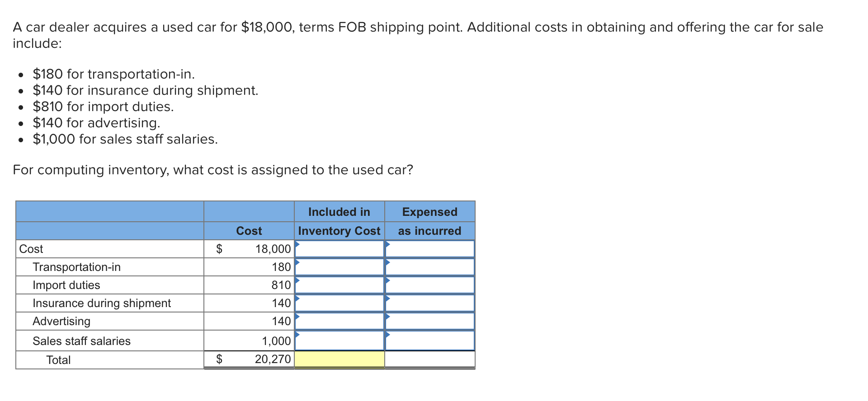Open the expensed dropdown for Insurance during shipment
Viewport: 868px width, 401px height.
(429, 303)
